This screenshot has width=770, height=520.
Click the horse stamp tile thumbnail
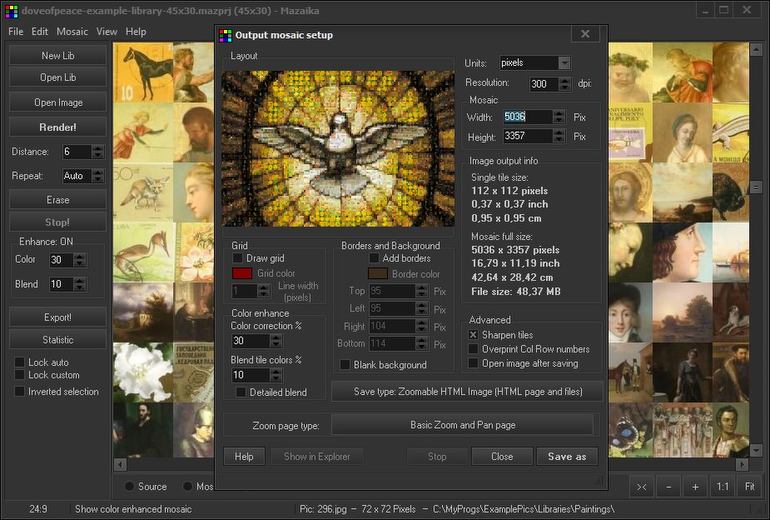coord(143,72)
